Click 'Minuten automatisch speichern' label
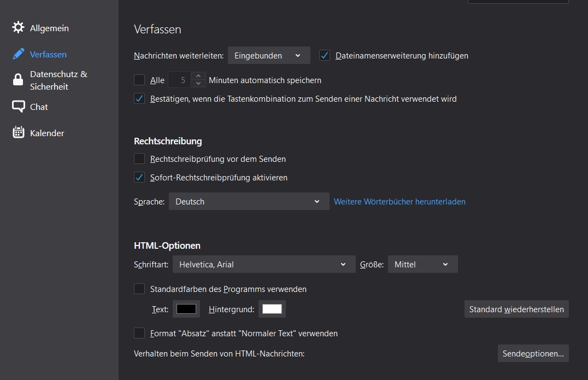588x380 pixels. pos(264,80)
